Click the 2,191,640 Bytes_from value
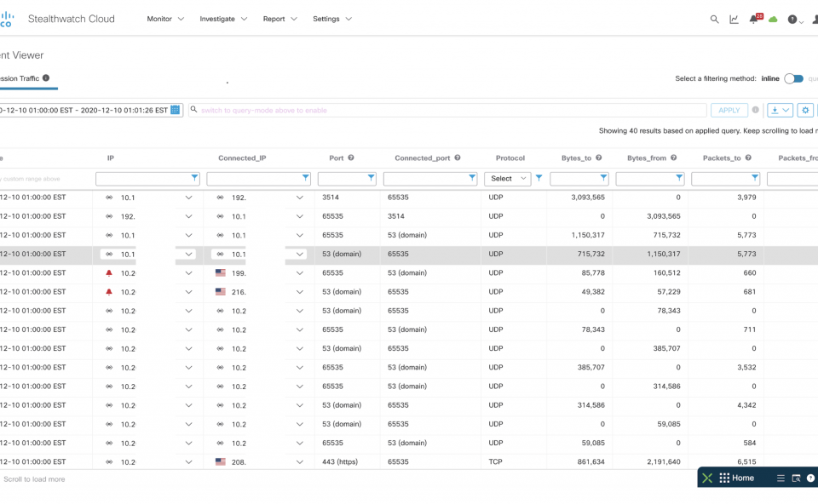Image resolution: width=818 pixels, height=504 pixels. 663,461
